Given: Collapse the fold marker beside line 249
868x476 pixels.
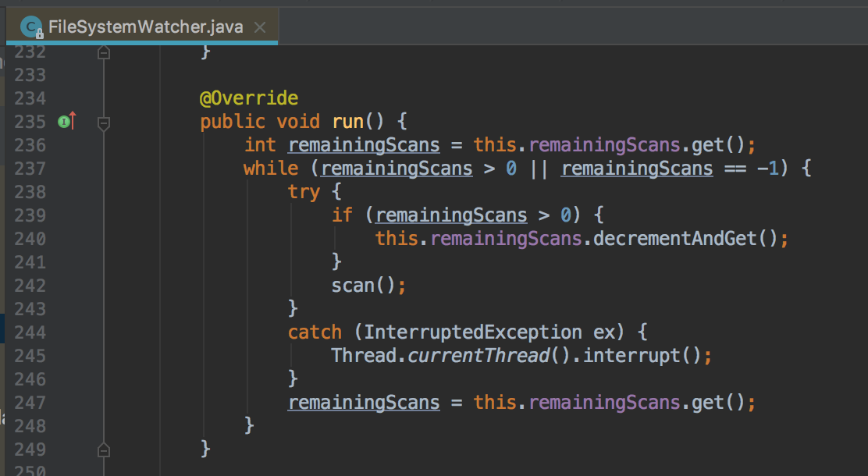Looking at the screenshot, I should coord(104,449).
